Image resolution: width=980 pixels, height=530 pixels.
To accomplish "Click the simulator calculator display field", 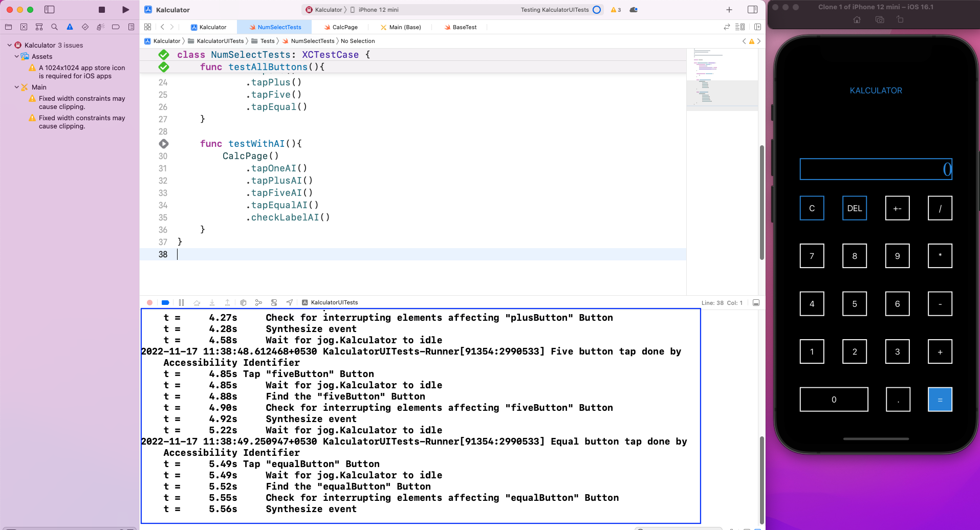I will [876, 169].
